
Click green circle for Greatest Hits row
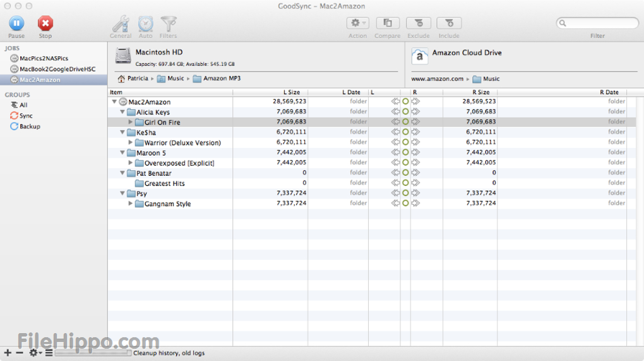coord(405,183)
